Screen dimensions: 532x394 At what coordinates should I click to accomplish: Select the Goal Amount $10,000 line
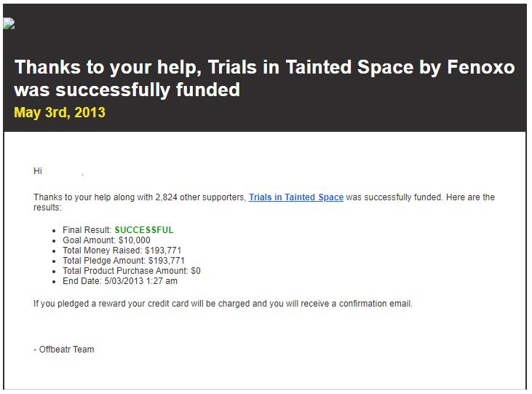coord(106,240)
